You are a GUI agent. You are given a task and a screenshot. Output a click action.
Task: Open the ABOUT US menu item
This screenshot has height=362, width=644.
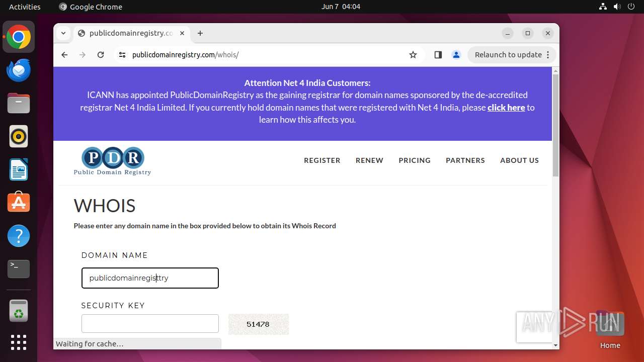click(519, 160)
